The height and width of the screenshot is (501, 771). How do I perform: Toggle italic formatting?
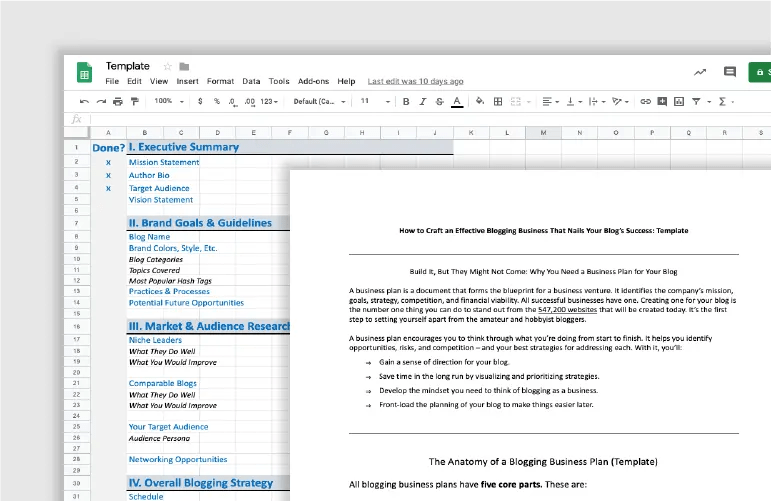point(423,101)
